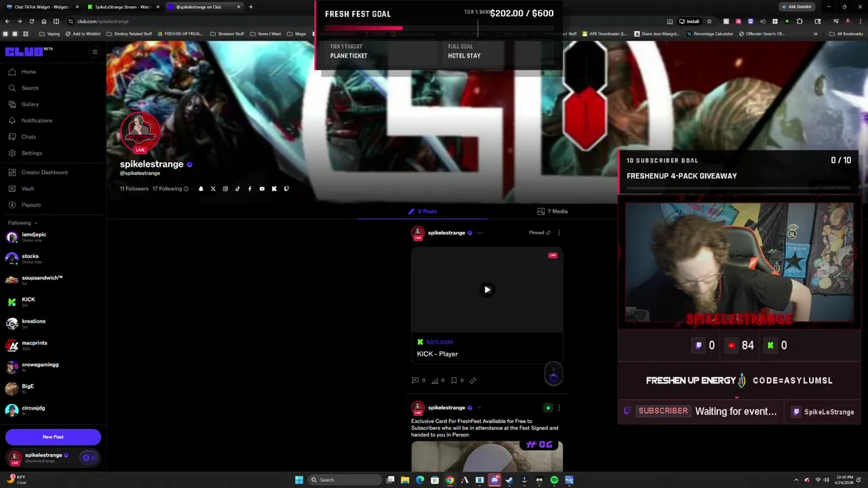Open Search in the Club sidebar
This screenshot has height=488, width=868.
pyautogui.click(x=24, y=88)
